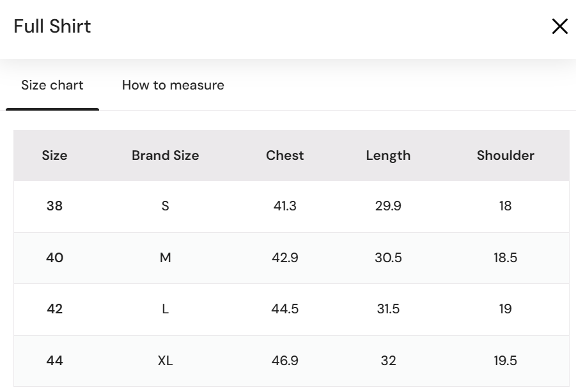Screen dimensions: 576x392
Task: Switch to the How to measure tab
Action: (173, 85)
